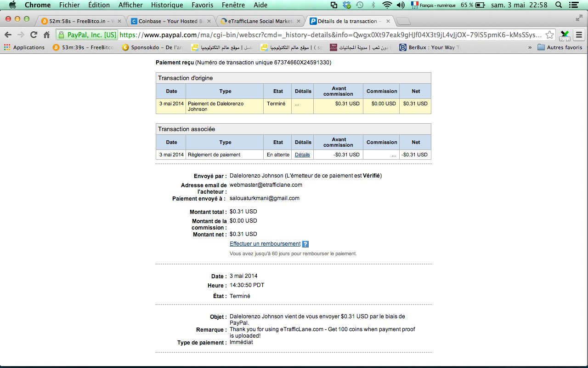
Task: Open the BerBux bookmark
Action: [430, 47]
